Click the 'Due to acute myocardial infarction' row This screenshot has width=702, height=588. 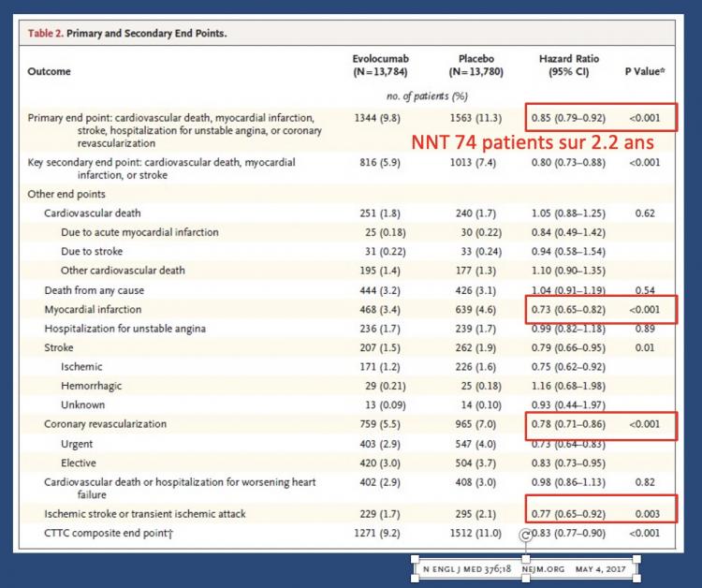139,232
